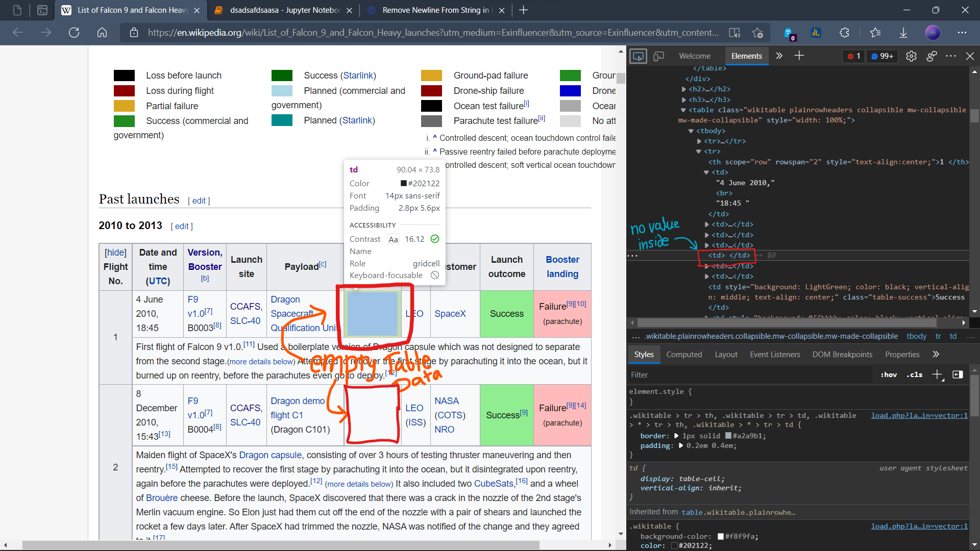Click the styles Filter input field

(x=749, y=375)
